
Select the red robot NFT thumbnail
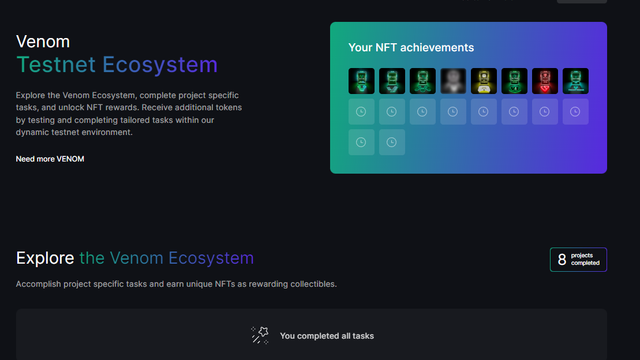(545, 81)
